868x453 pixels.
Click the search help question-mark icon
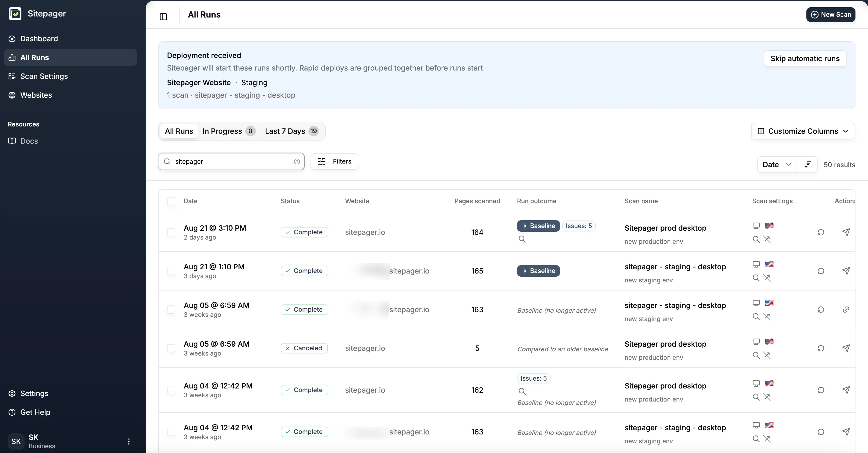click(297, 161)
